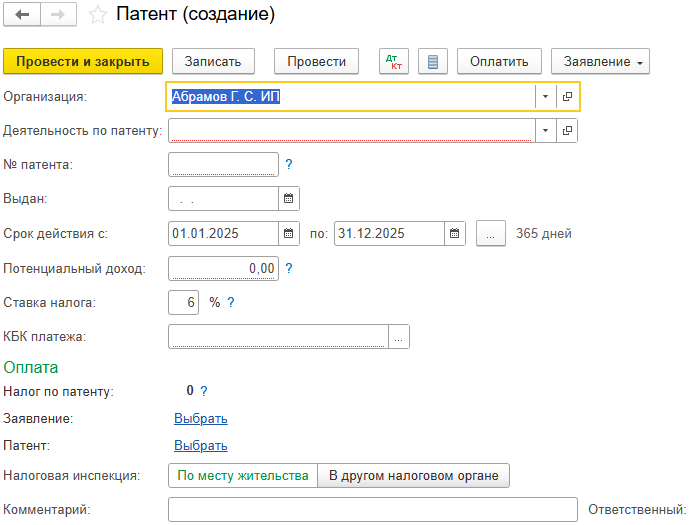The image size is (690, 525).
Task: Show help for Ставка налога
Action: tap(231, 302)
